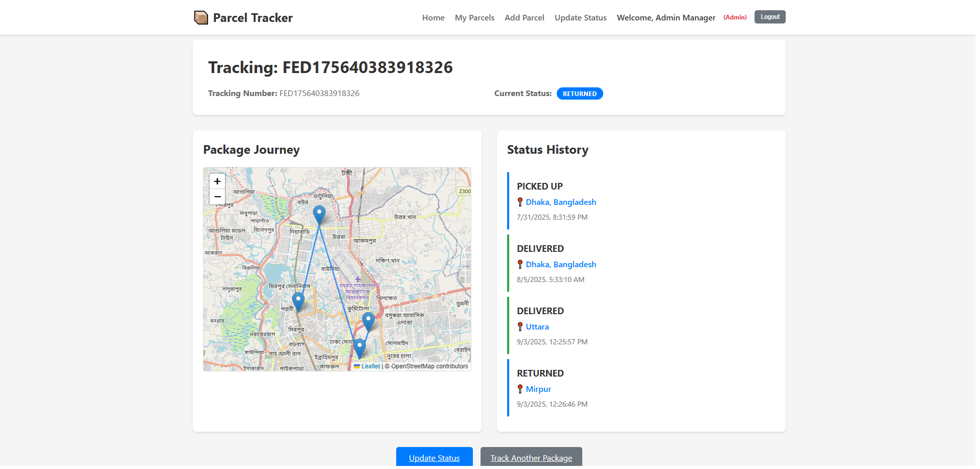Click OpenStreetMap contributors attribution text

(426, 366)
